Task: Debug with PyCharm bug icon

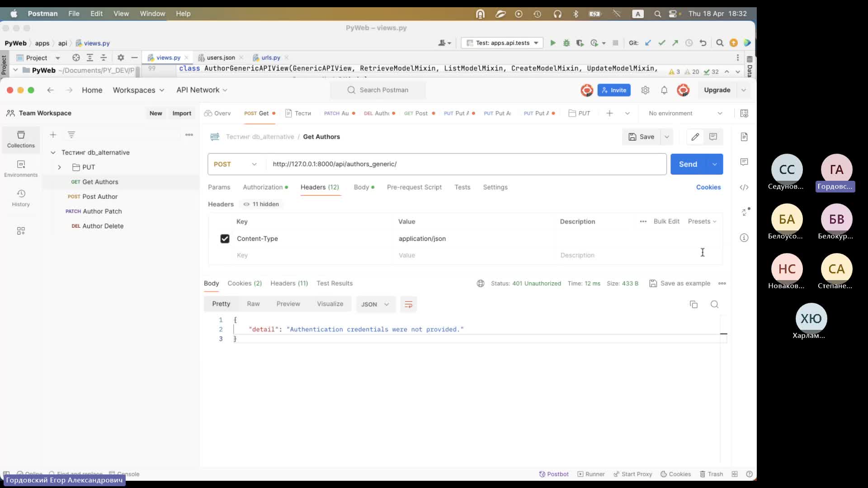Action: pos(566,43)
